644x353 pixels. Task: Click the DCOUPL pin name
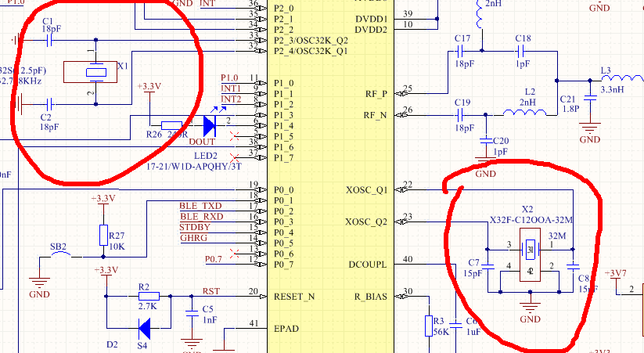click(368, 265)
